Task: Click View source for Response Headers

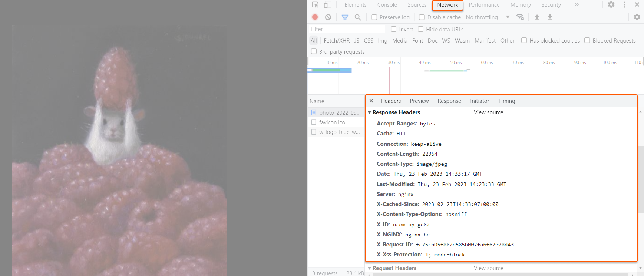Action: [x=488, y=112]
